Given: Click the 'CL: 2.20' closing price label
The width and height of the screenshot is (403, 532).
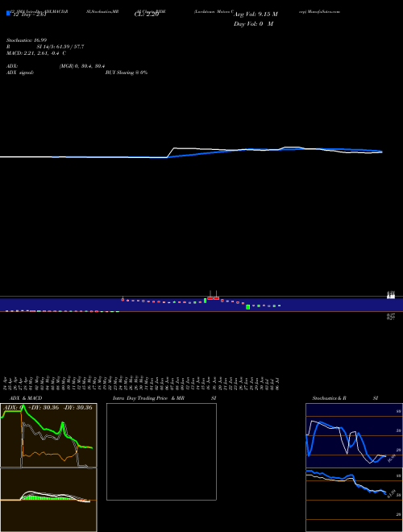Looking at the screenshot, I should (147, 15).
